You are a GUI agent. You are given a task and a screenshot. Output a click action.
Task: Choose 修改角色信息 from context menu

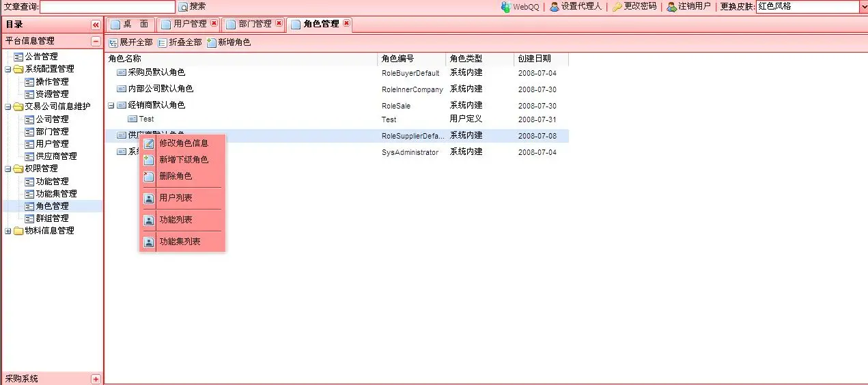point(182,143)
